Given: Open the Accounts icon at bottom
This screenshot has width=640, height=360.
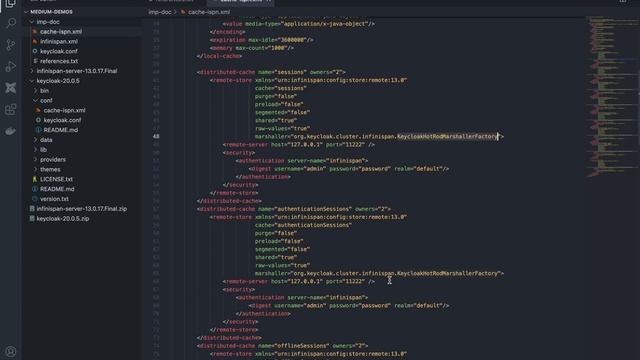Looking at the screenshot, I should (x=11, y=351).
